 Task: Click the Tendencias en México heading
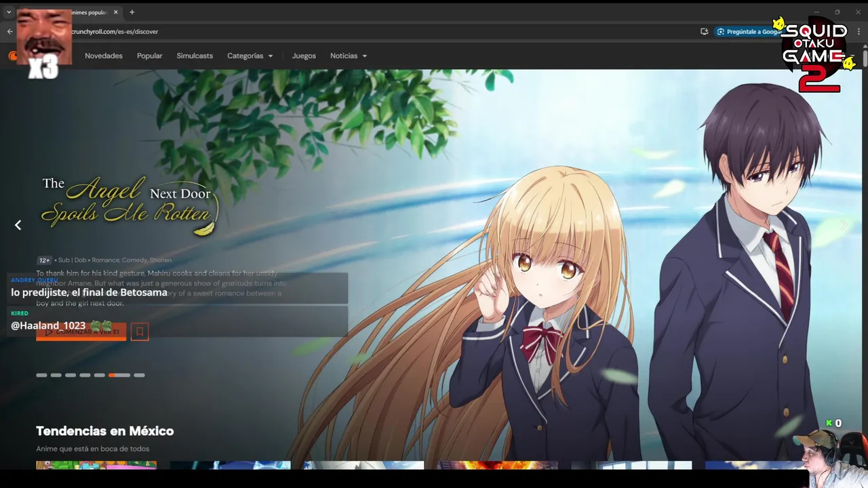click(104, 431)
